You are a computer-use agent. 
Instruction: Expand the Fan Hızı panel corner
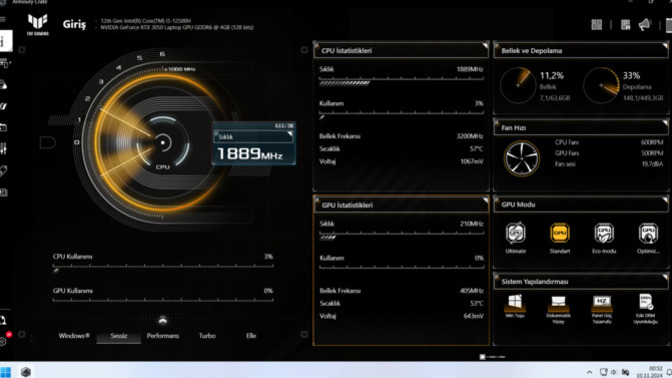pos(665,123)
